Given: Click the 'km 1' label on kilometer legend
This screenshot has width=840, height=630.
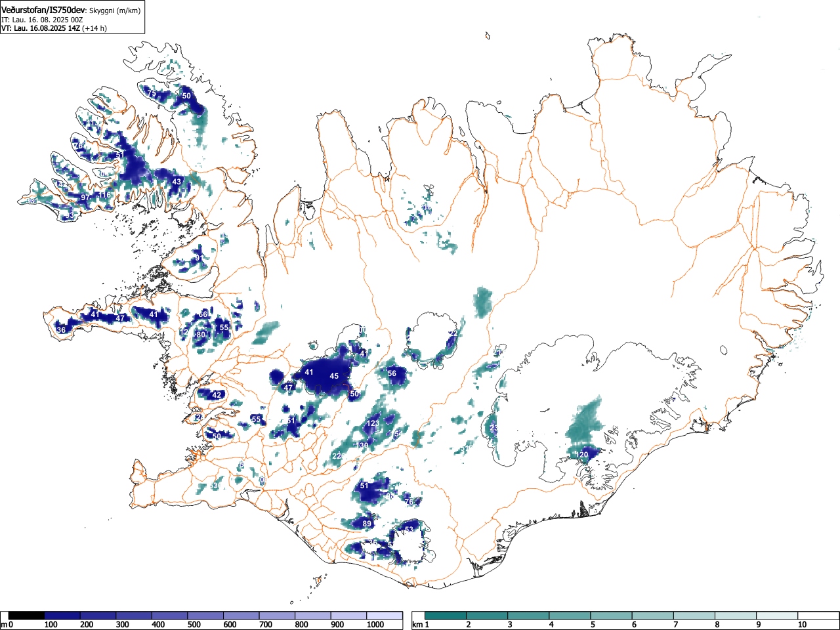Looking at the screenshot, I should [x=420, y=625].
